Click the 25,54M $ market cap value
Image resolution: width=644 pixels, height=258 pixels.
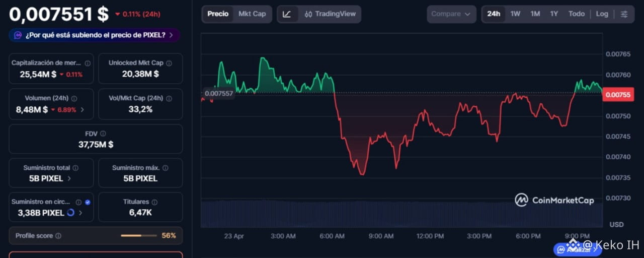click(x=38, y=74)
